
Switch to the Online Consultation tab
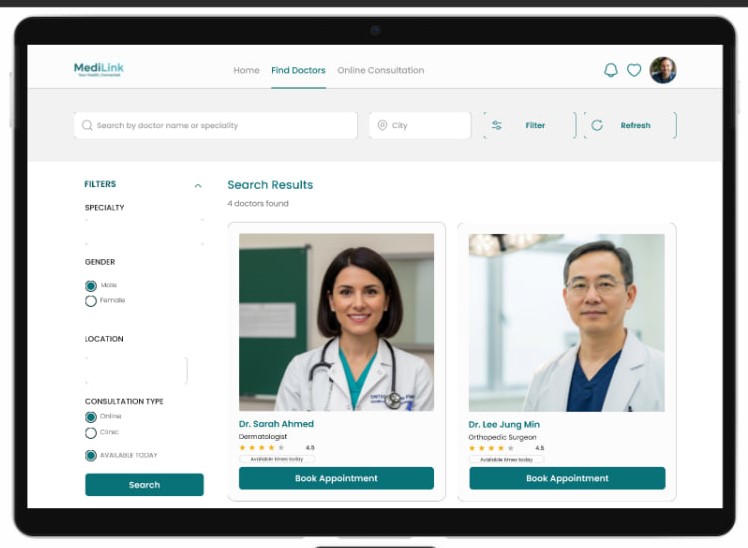tap(380, 71)
